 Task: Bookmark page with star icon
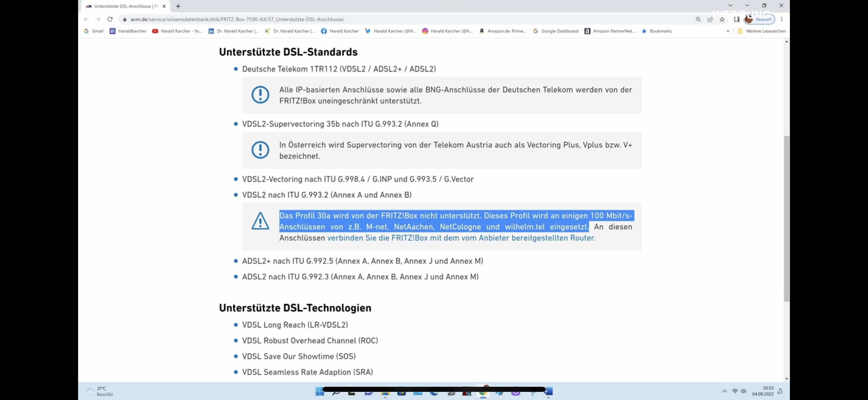(722, 19)
